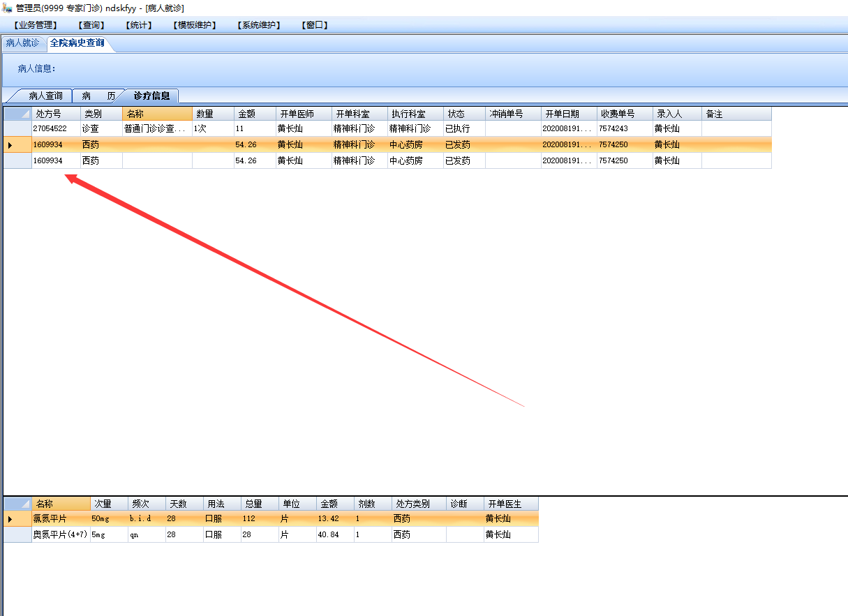Sort by 类别 column header
848x616 pixels.
101,114
